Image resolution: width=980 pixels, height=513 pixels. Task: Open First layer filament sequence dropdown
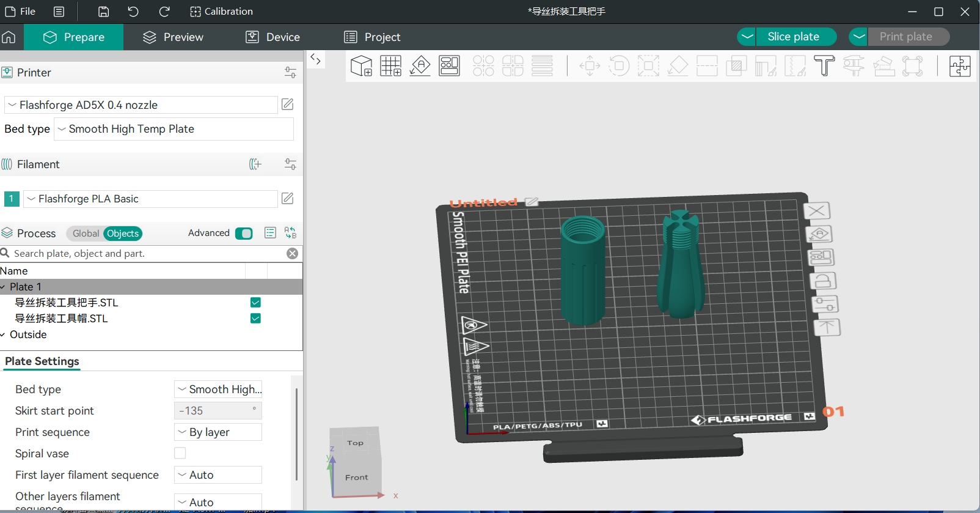click(218, 474)
